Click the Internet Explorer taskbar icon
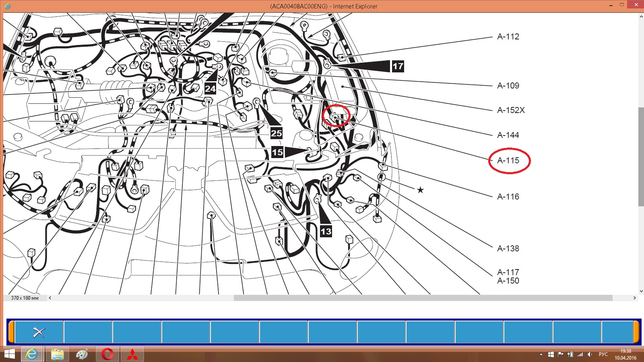Screen dimensions: 644x362 tap(32, 354)
